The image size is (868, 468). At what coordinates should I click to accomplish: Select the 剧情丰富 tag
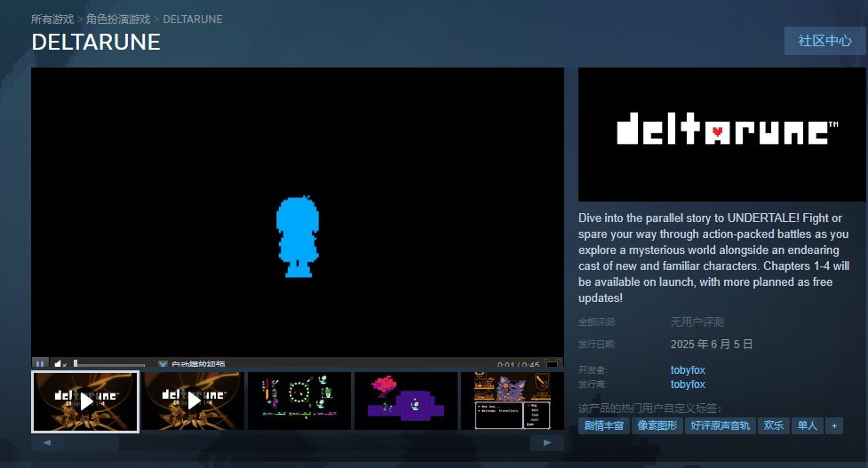tap(603, 426)
